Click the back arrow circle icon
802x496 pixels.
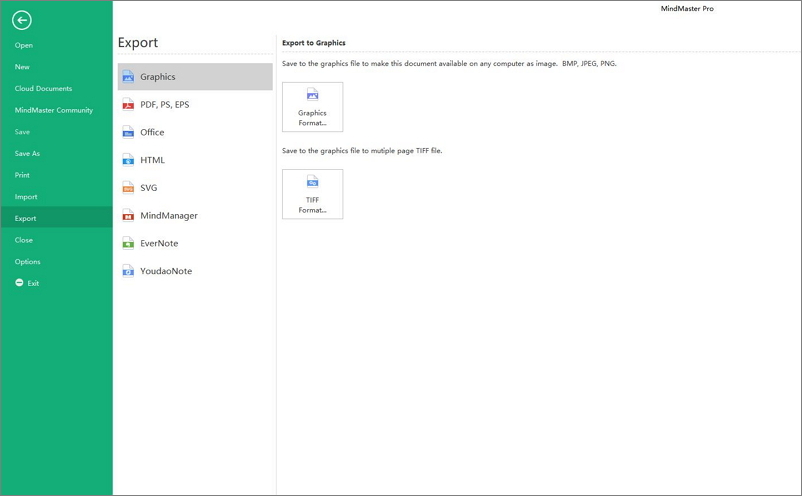[x=22, y=20]
